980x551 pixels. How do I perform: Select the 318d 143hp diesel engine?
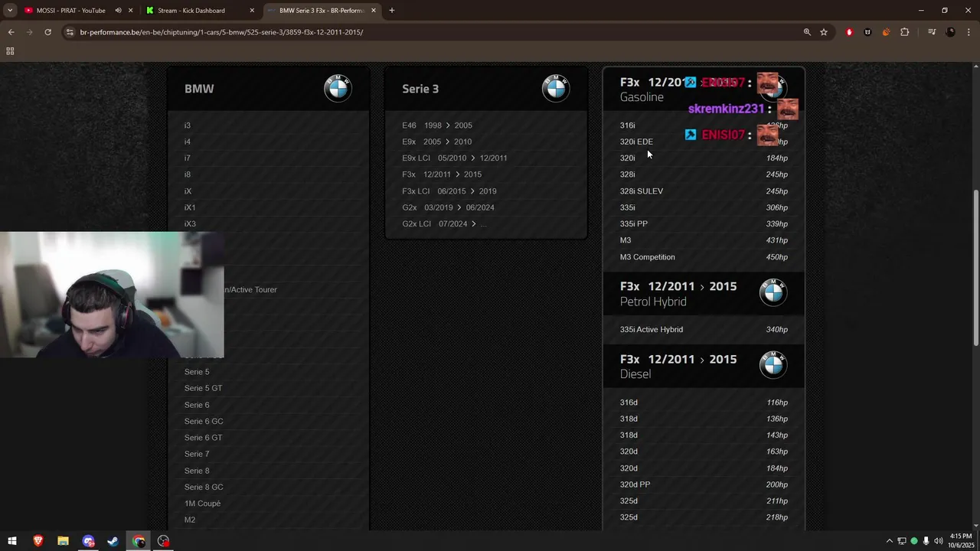(704, 435)
